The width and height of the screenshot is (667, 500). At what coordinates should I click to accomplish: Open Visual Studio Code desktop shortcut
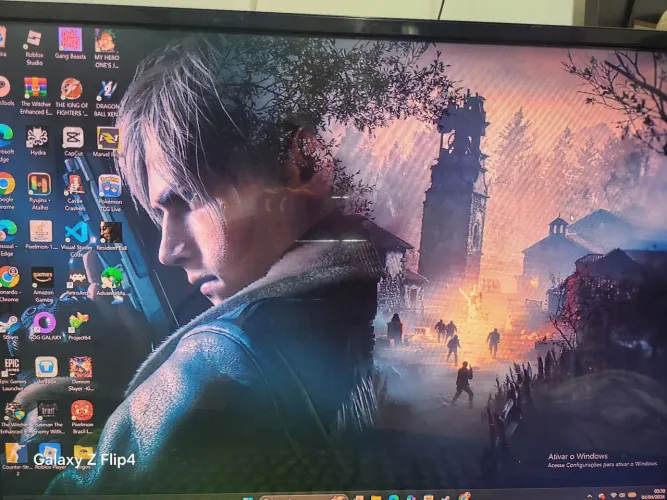pyautogui.click(x=77, y=240)
